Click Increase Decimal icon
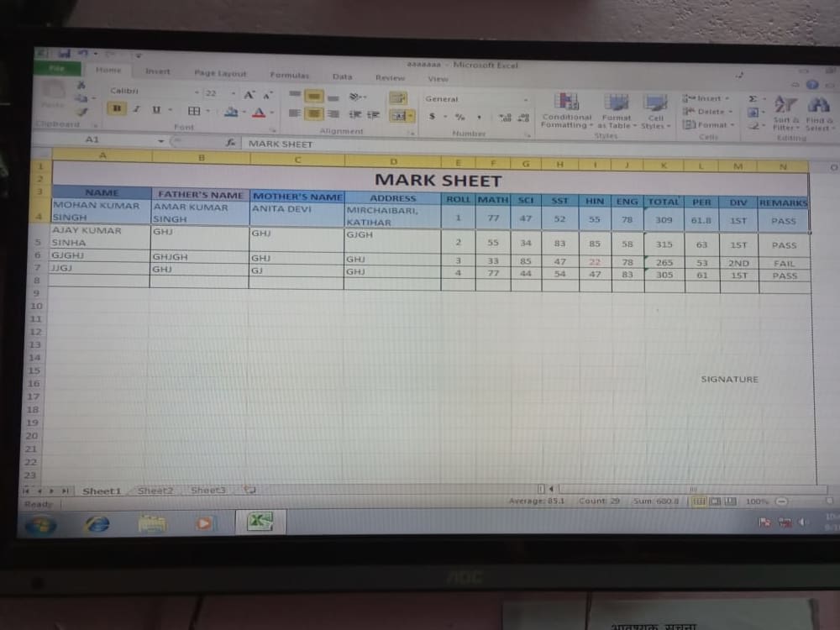Image resolution: width=840 pixels, height=630 pixels. point(505,118)
